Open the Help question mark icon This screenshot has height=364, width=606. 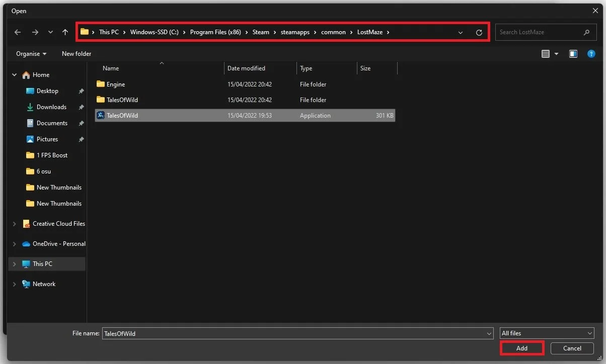point(591,54)
